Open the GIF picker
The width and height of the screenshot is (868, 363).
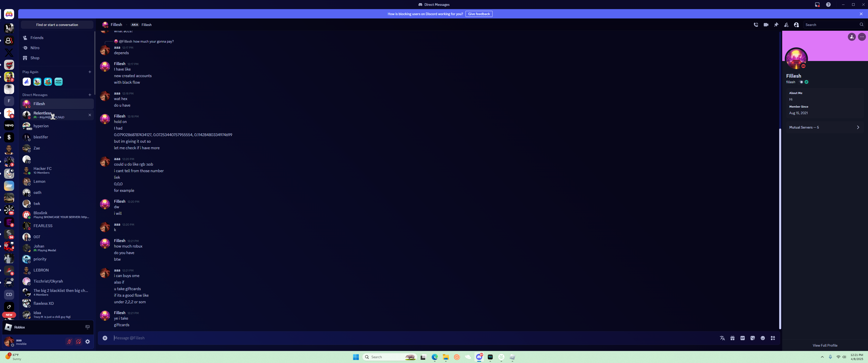coord(742,338)
